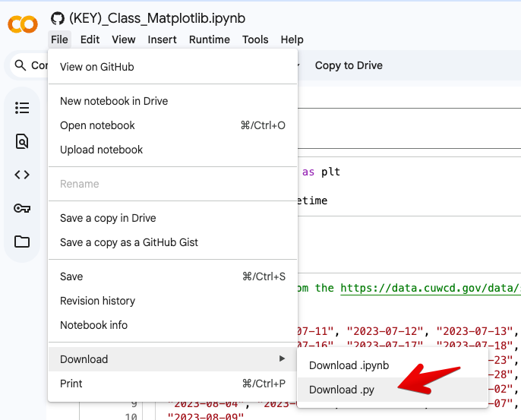Viewport: 521px width, 420px height.
Task: Open the Table of contents sidebar icon
Action: pyautogui.click(x=22, y=108)
